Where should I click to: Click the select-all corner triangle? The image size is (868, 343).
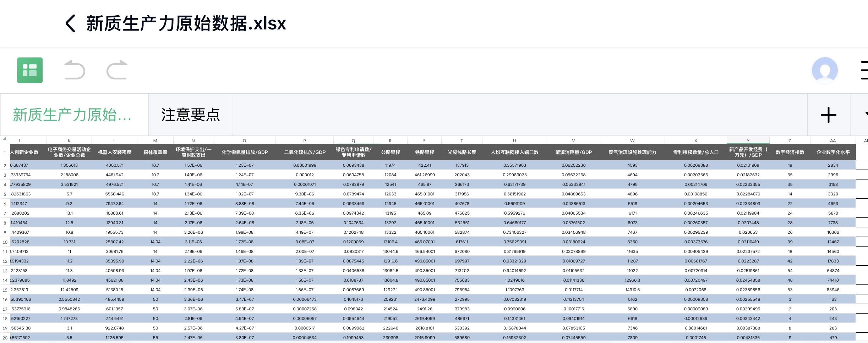[x=5, y=139]
